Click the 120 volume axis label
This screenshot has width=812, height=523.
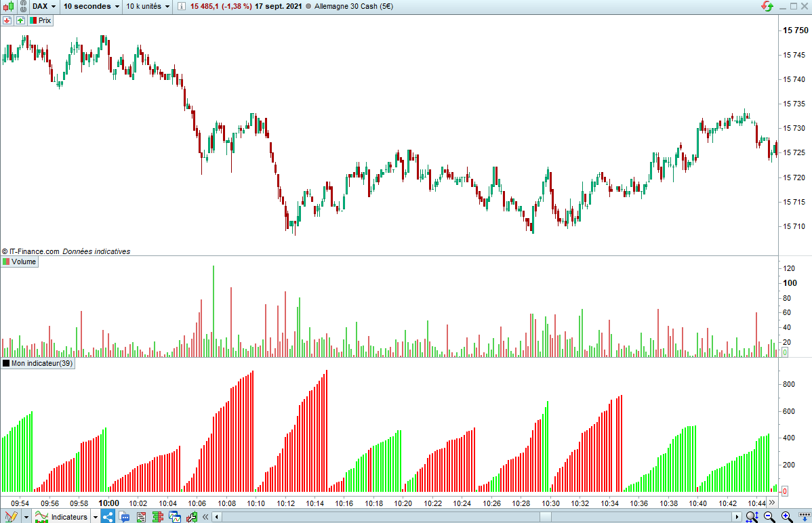(x=789, y=268)
